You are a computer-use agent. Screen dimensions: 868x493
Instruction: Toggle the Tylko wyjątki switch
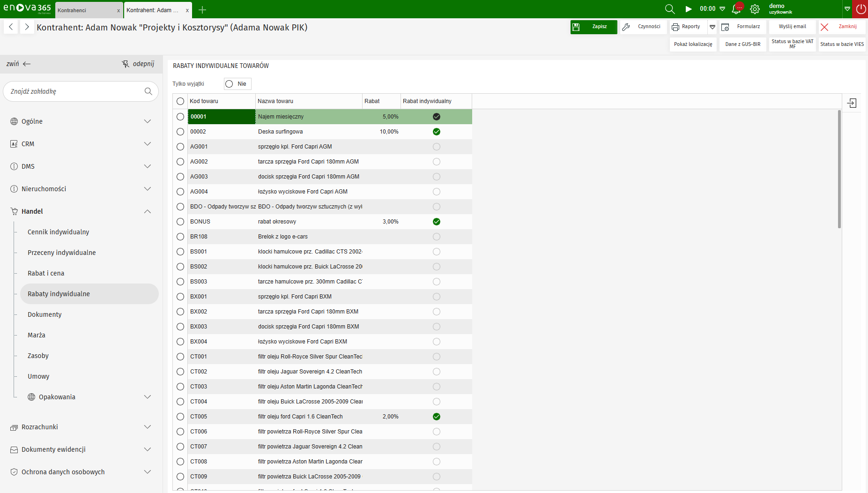coord(237,84)
